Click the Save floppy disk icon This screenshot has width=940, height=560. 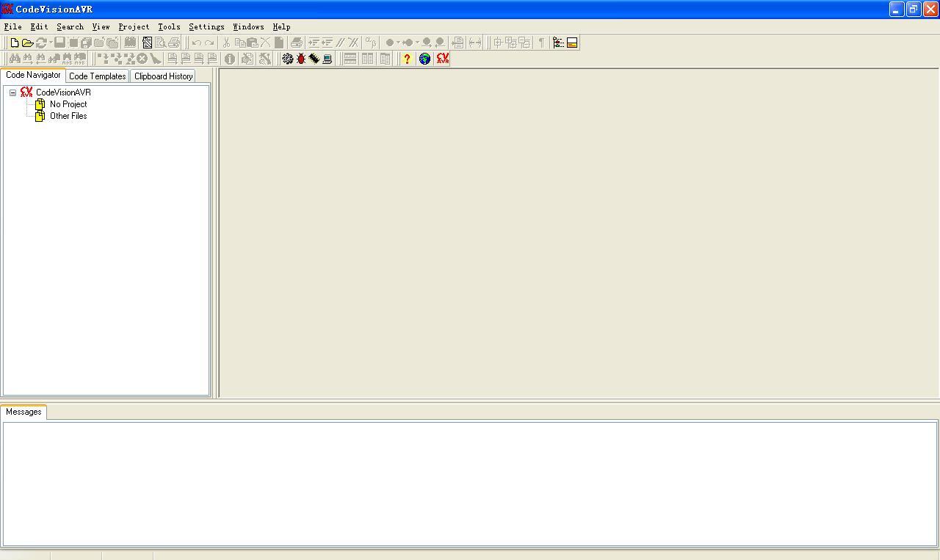click(60, 43)
